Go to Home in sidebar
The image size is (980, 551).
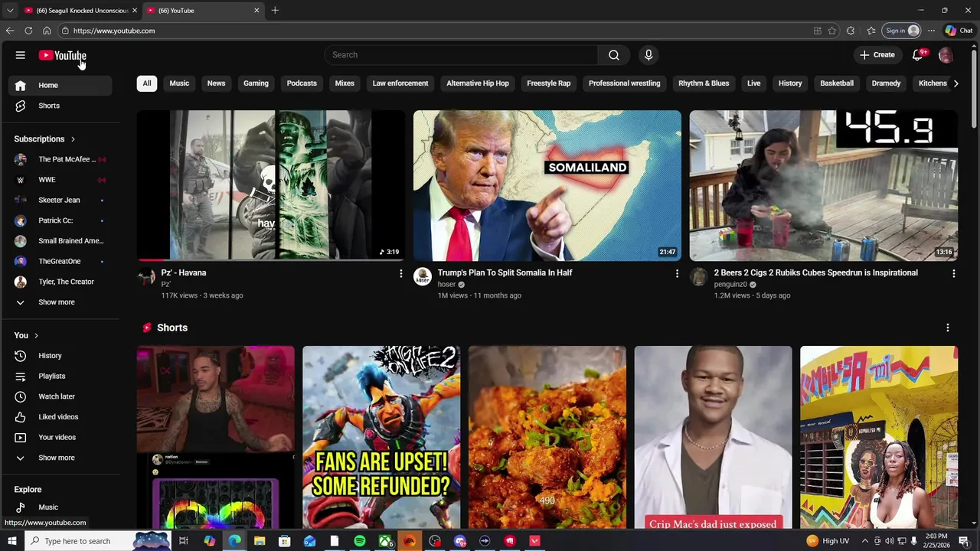(61, 85)
